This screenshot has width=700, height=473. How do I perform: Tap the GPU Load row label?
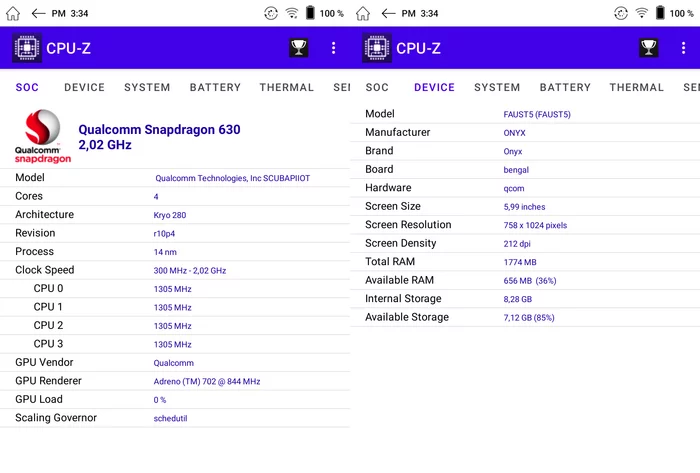[x=39, y=399]
